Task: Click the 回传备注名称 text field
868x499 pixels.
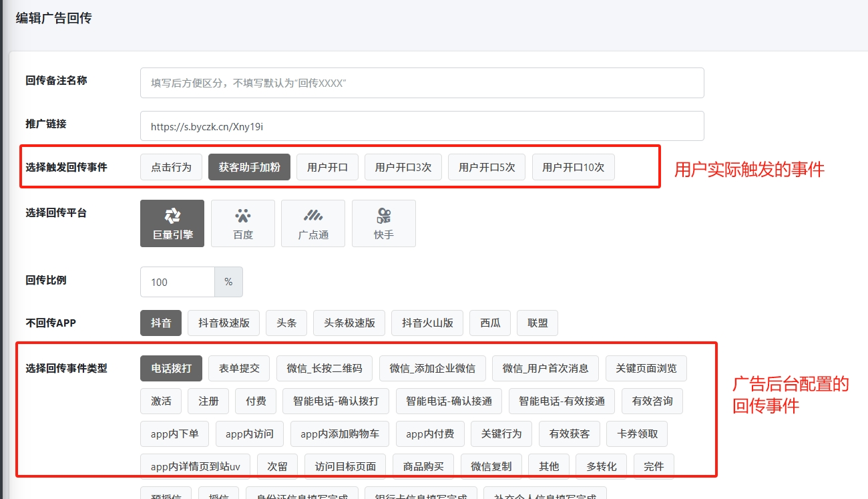Action: [x=422, y=83]
